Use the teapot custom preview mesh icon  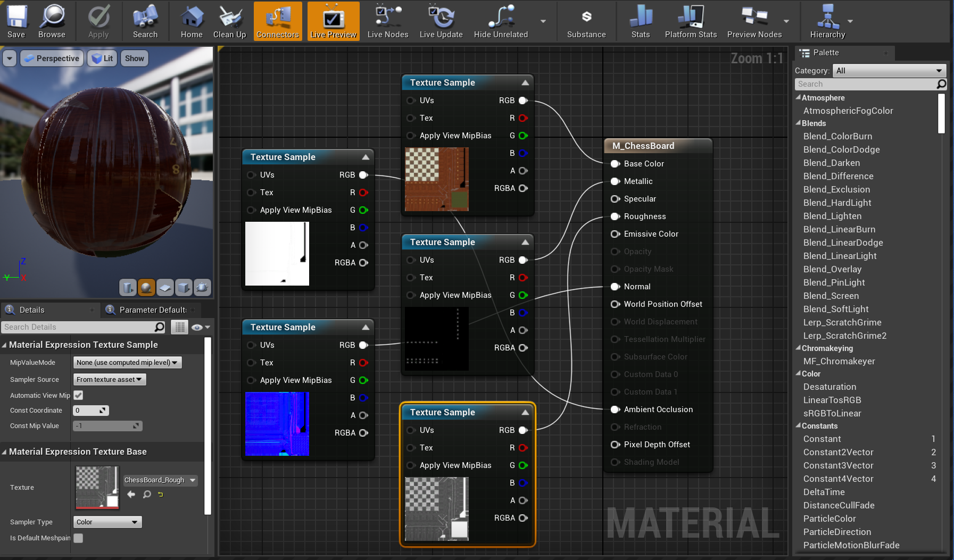[x=202, y=288]
